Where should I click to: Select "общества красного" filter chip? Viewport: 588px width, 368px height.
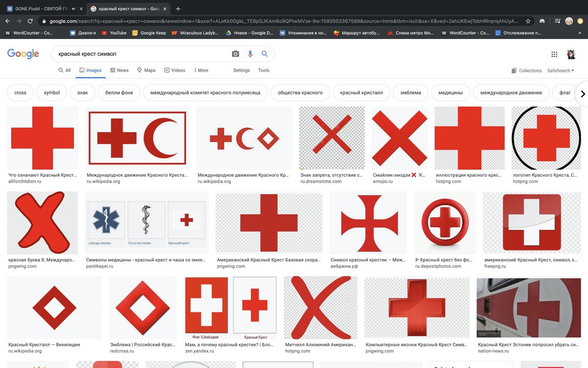click(300, 92)
